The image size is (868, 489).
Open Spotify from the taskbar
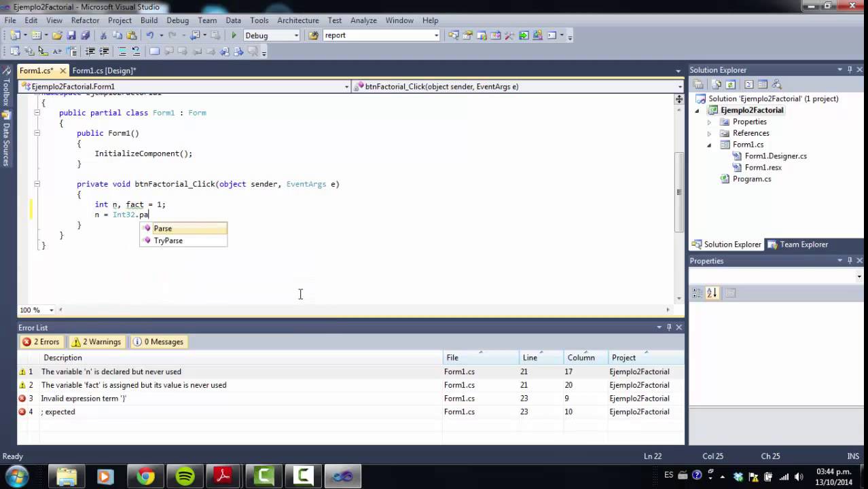coord(185,476)
